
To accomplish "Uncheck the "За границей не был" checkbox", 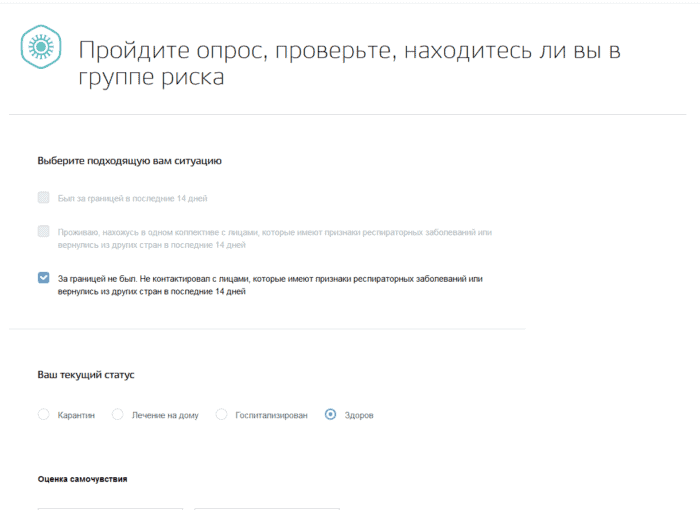I will pyautogui.click(x=43, y=278).
